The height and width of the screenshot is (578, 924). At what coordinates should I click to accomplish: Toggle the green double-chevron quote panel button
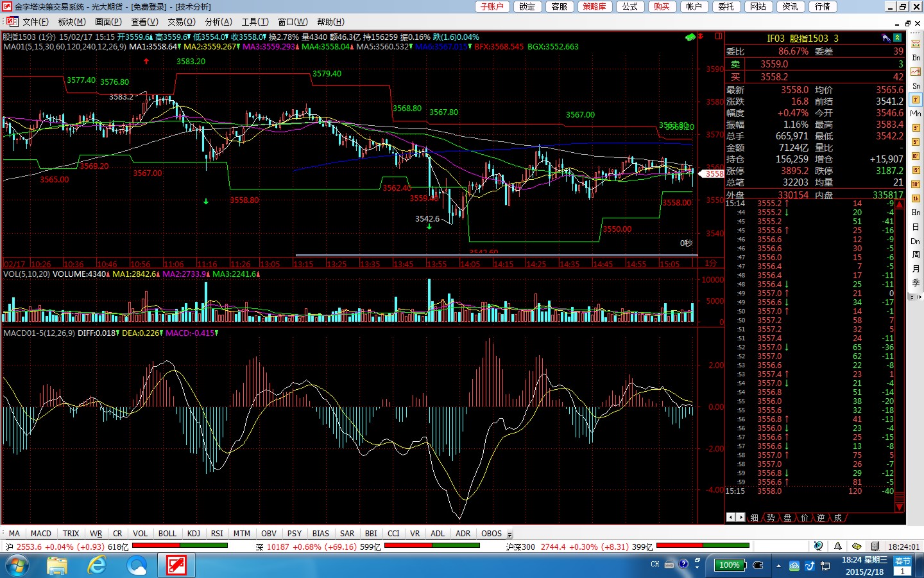[897, 39]
